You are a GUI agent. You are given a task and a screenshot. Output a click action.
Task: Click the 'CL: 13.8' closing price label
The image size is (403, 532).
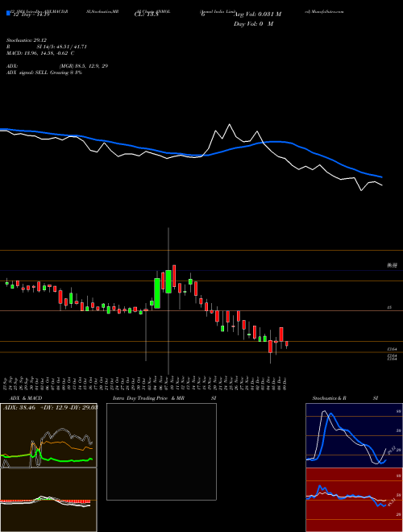coord(146,15)
